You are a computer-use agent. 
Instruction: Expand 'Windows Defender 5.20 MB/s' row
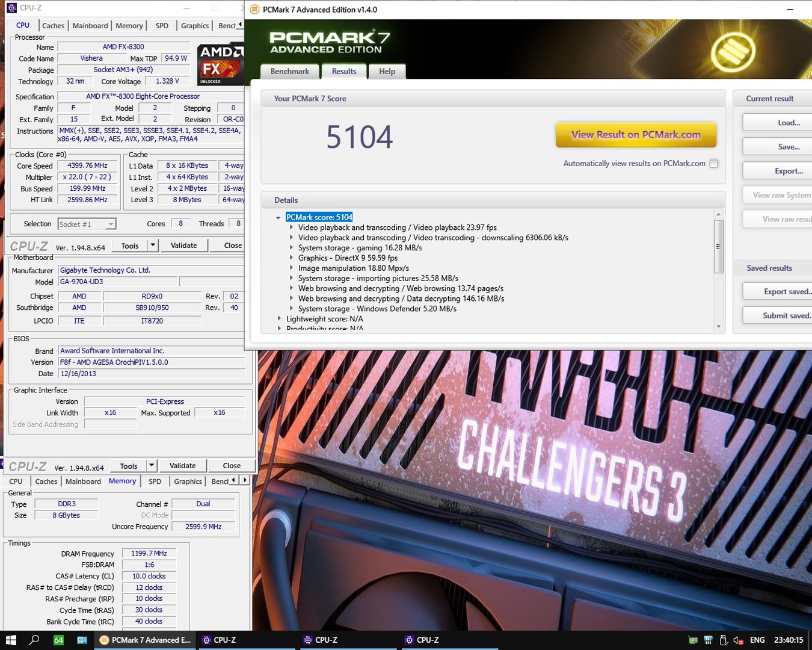(x=292, y=309)
